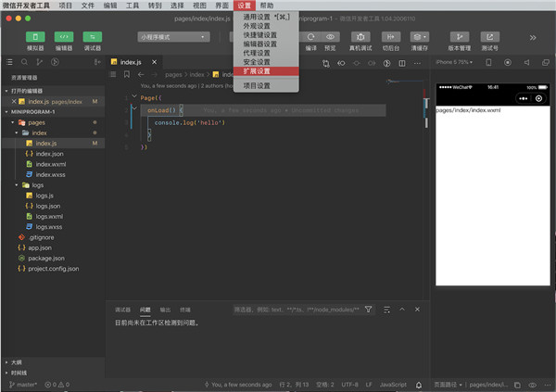
Task: Click the notification bell in status bar
Action: [421, 384]
